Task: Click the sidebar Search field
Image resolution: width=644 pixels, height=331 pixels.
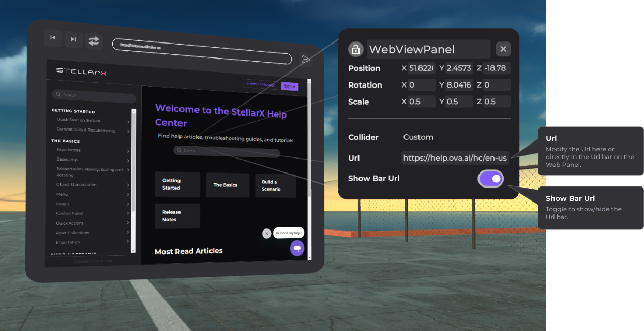Action: [94, 96]
